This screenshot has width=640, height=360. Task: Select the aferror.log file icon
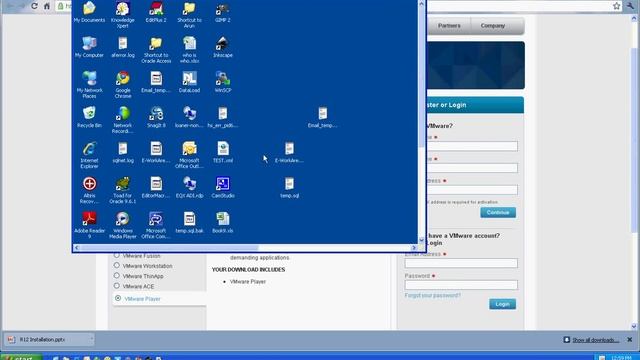122,47
